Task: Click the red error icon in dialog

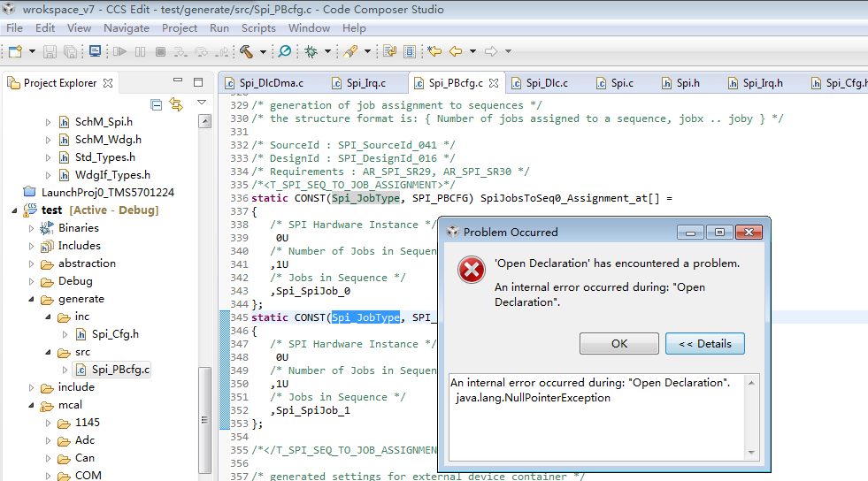Action: [x=472, y=270]
